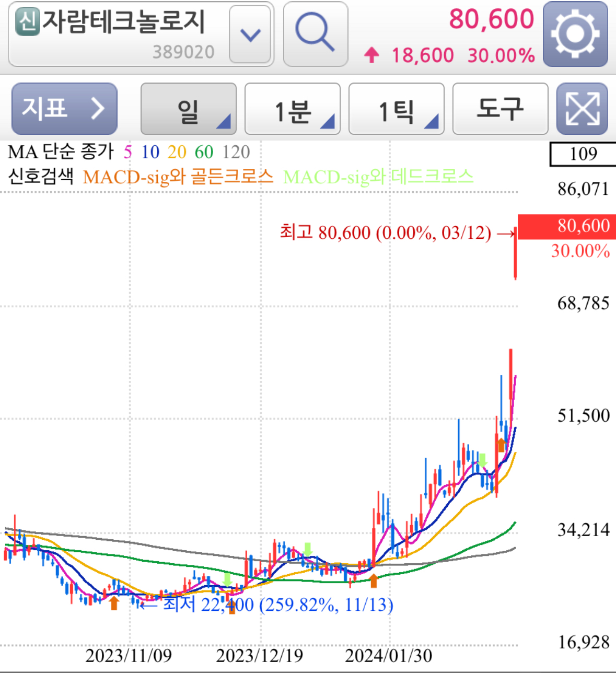The height and width of the screenshot is (673, 616).
Task: Select the pink price change percentage arrow
Action: (x=371, y=54)
